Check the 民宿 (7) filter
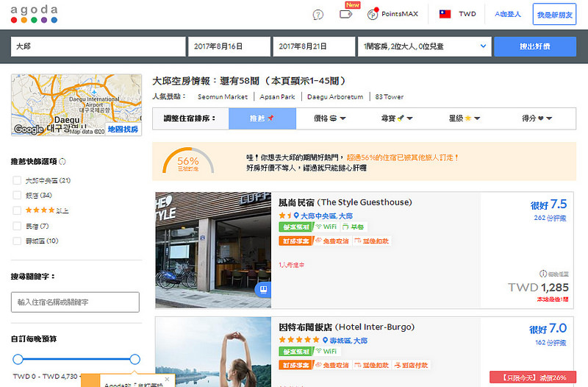The image size is (588, 387). [x=17, y=226]
